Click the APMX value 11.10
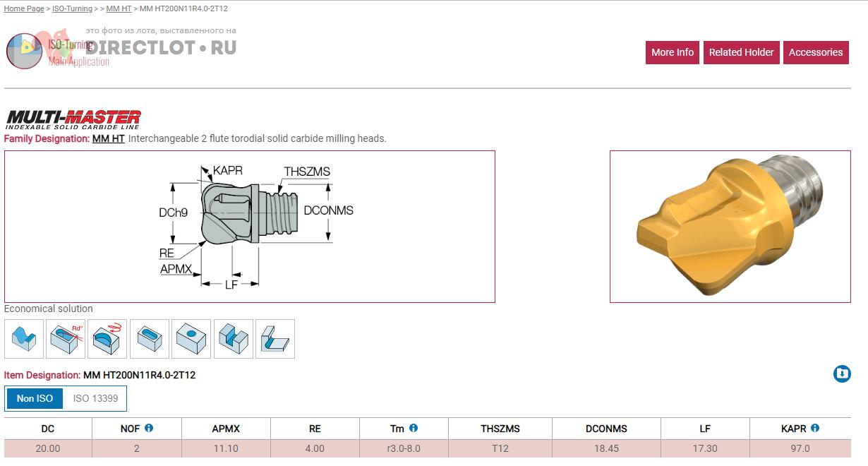Image resolution: width=868 pixels, height=466 pixels. coord(226,448)
